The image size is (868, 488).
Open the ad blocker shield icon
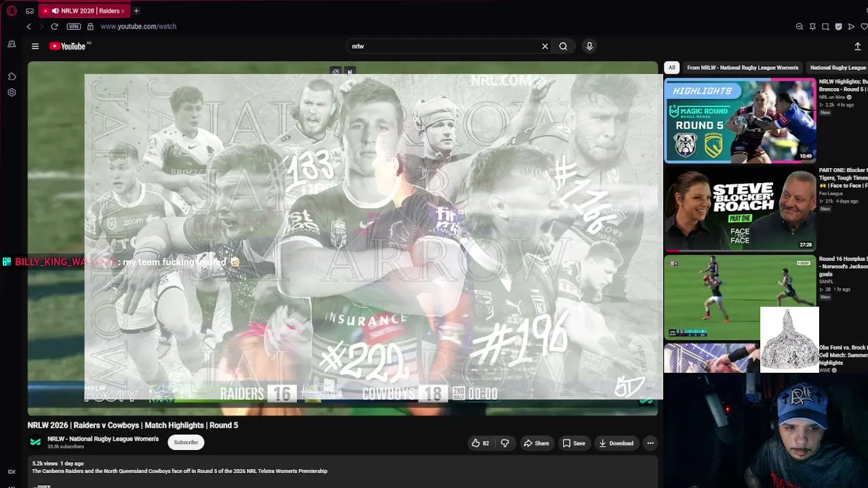[838, 26]
